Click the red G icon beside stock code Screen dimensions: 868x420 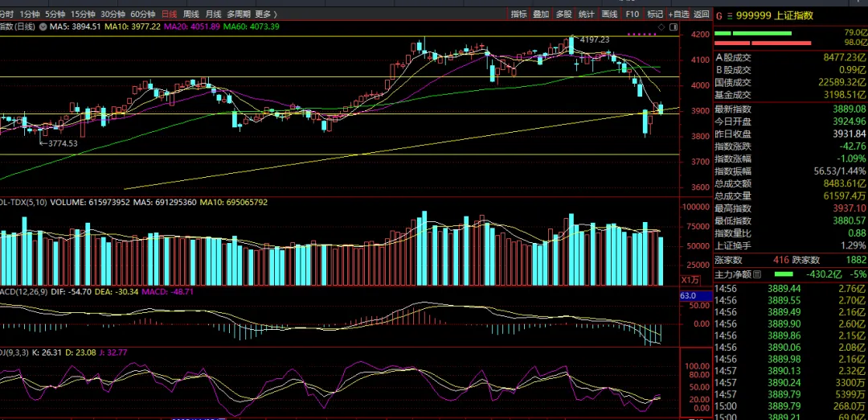pos(718,16)
